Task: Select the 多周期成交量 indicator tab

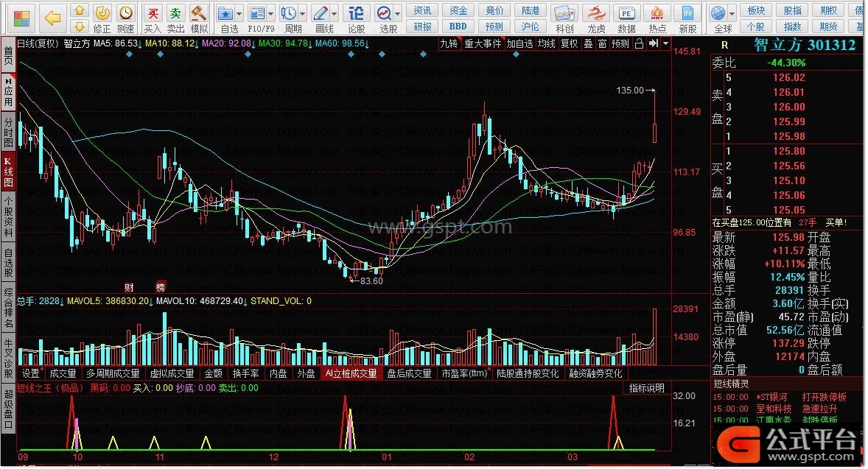Action: (x=113, y=374)
